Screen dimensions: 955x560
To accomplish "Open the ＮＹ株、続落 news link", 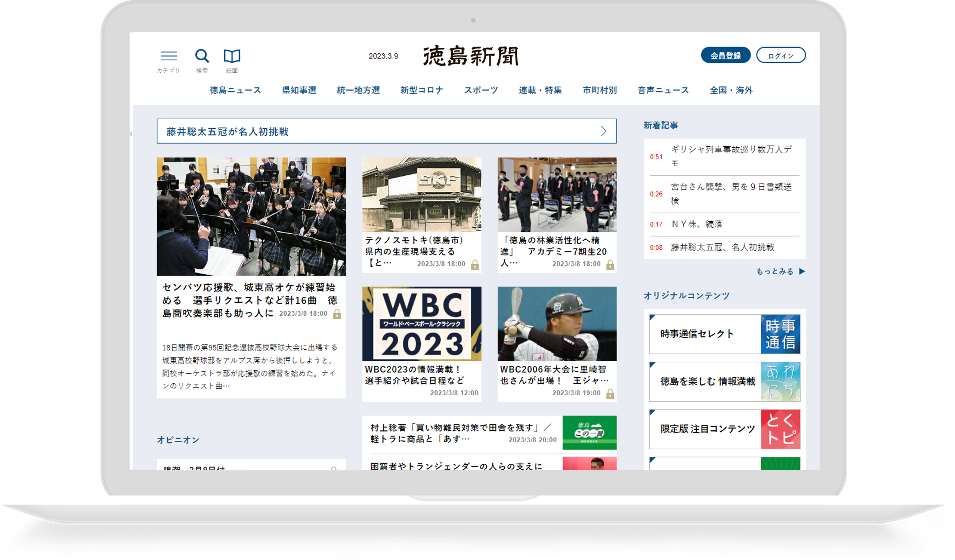I will click(696, 224).
